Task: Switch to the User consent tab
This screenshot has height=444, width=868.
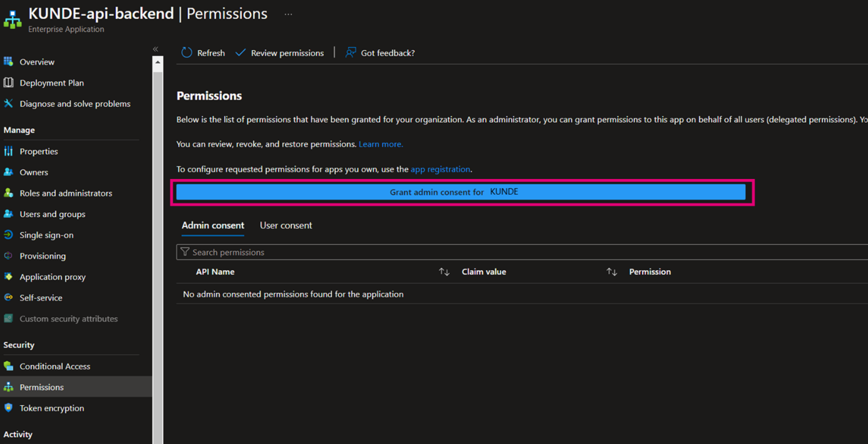Action: [286, 226]
